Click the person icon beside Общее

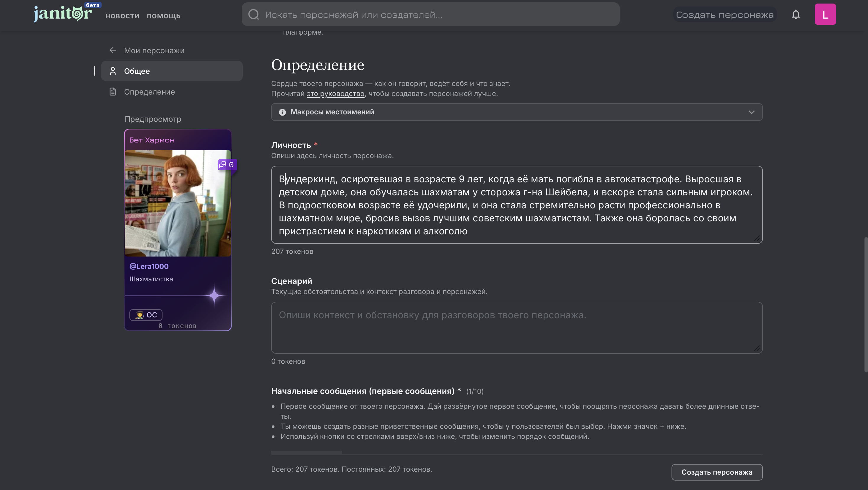(x=113, y=71)
